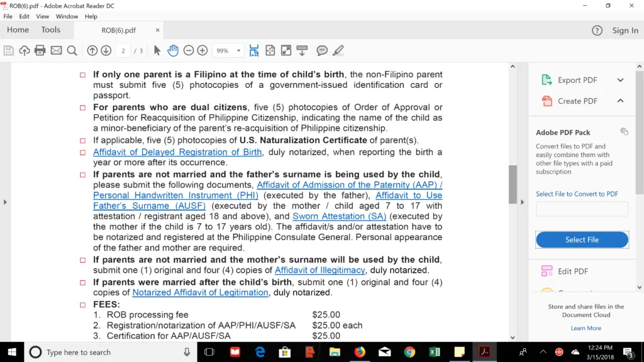Open the Find text magnifier
The width and height of the screenshot is (644, 362).
coord(72,50)
